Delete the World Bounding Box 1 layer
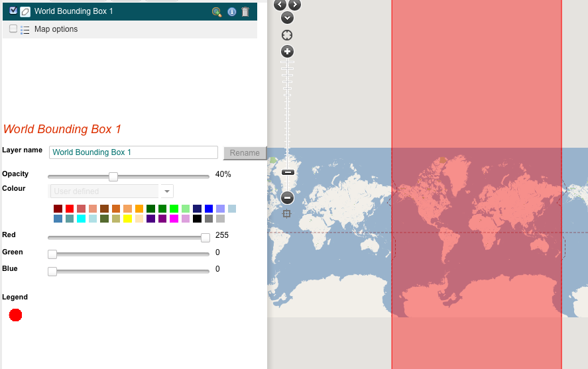 click(x=245, y=12)
